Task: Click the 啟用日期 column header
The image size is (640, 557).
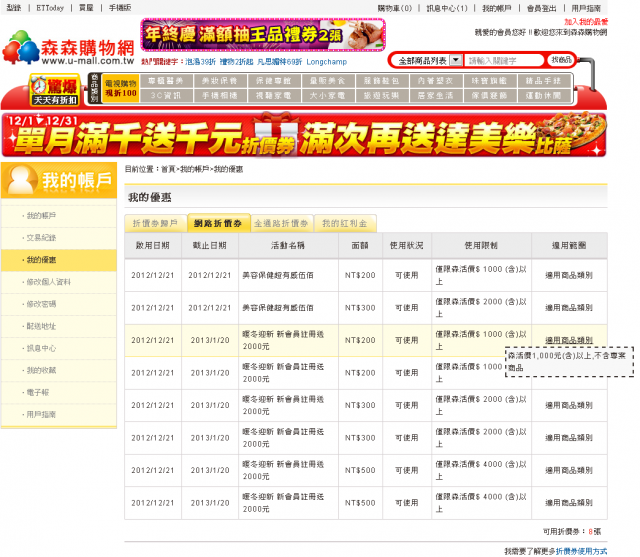Action: [x=153, y=246]
